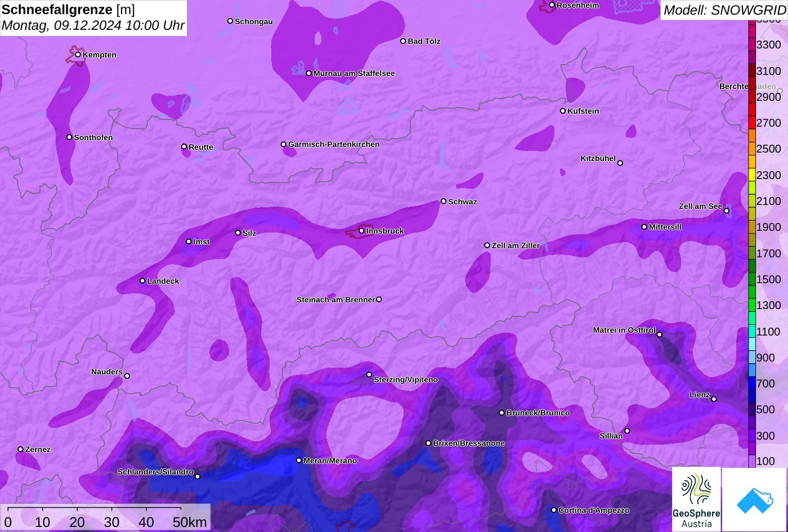Click the Innsbruck city marker dot
The height and width of the screenshot is (532, 788).
tap(361, 231)
